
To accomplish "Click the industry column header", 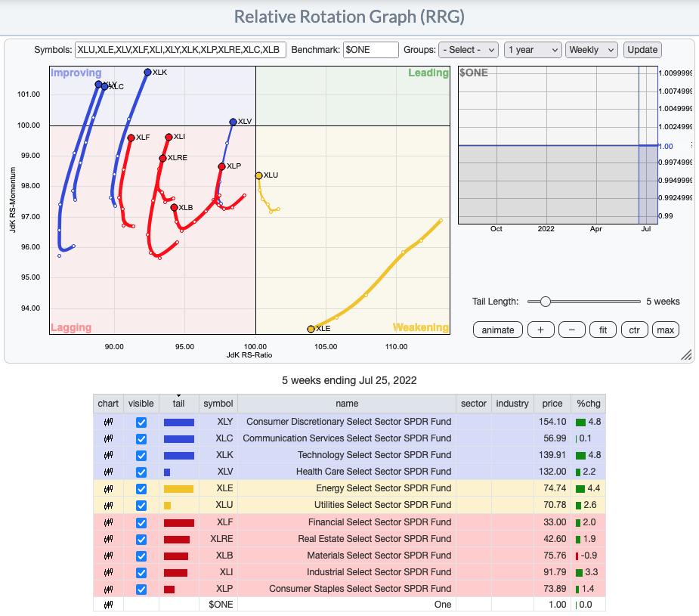I will coord(512,404).
